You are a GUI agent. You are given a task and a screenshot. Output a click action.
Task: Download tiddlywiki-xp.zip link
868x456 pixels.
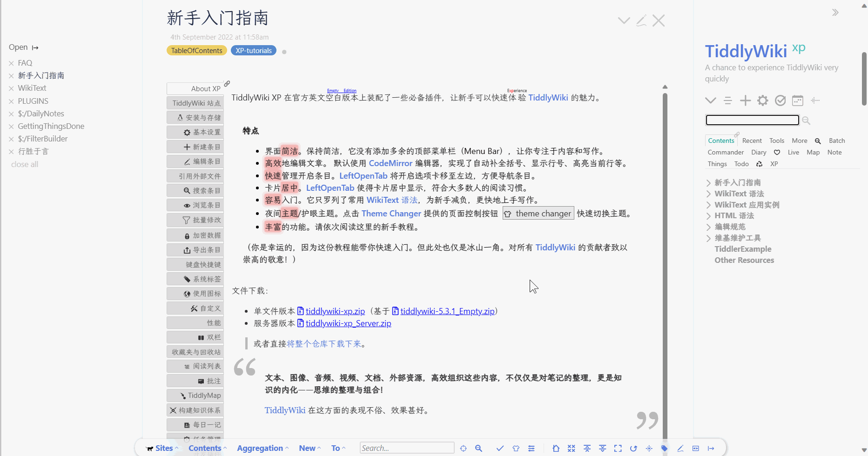coord(335,311)
